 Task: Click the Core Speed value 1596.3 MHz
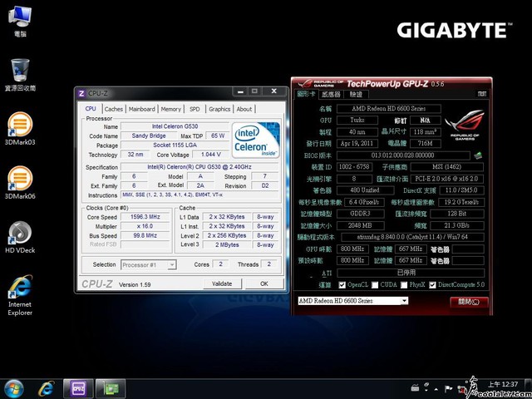(x=145, y=217)
